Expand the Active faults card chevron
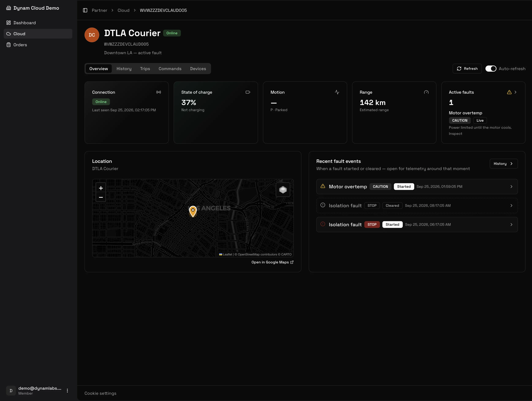Image resolution: width=532 pixels, height=401 pixels. click(x=515, y=92)
